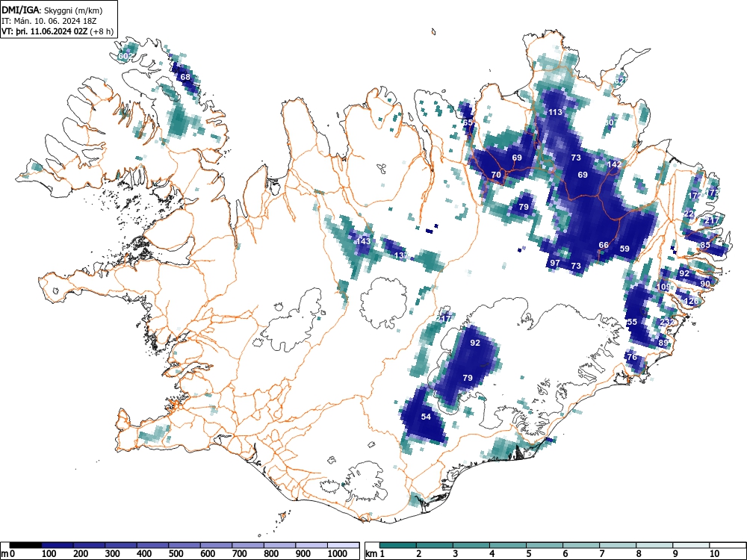The image size is (747, 560).
Task: Click the 143 value in the highlands
Action: coord(363,241)
